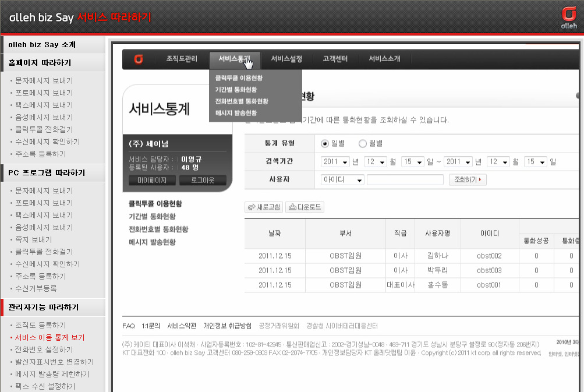Image resolution: width=584 pixels, height=392 pixels.
Task: Open 메시지 발송현황 in the 서비스통계 side list
Action: coord(152,242)
